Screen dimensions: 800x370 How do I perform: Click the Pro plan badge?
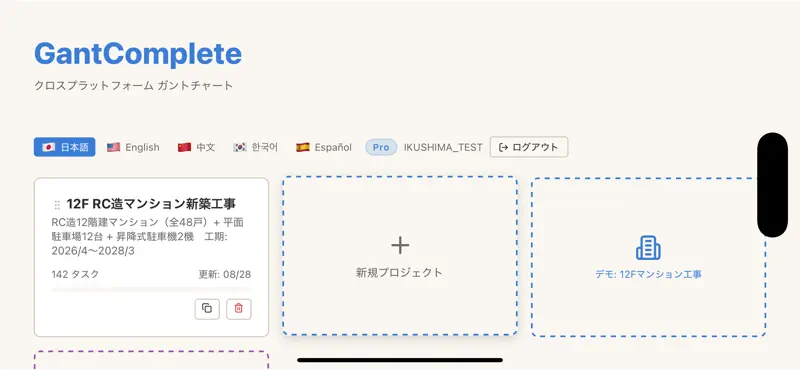(381, 147)
